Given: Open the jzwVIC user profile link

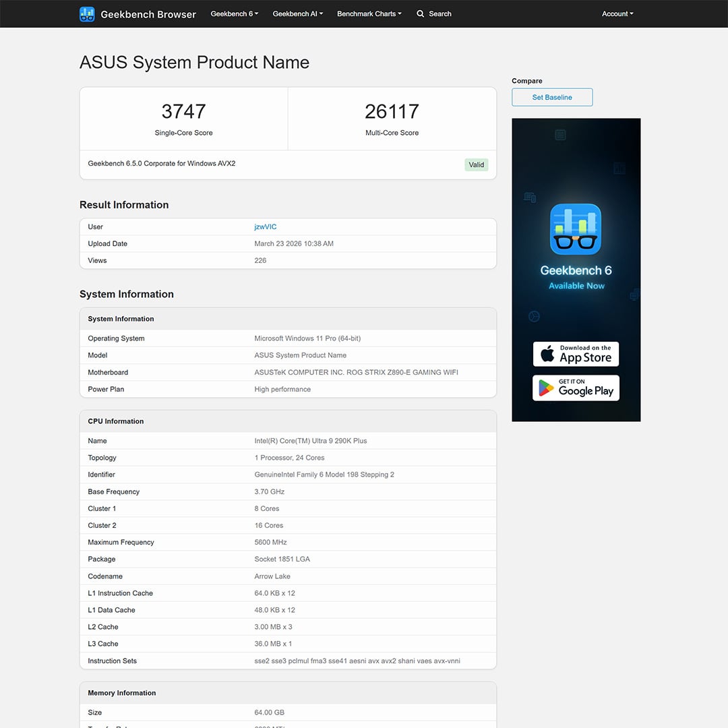Looking at the screenshot, I should 264,226.
